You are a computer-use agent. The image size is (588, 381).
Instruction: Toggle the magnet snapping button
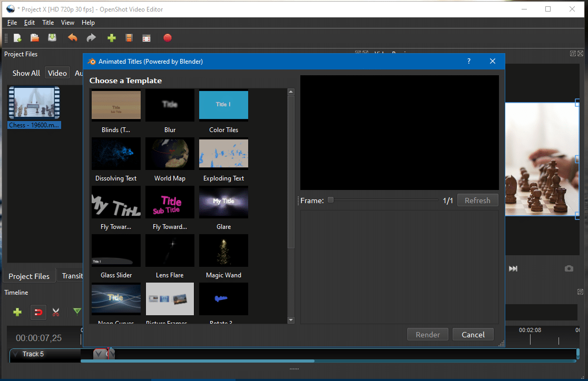pyautogui.click(x=38, y=313)
